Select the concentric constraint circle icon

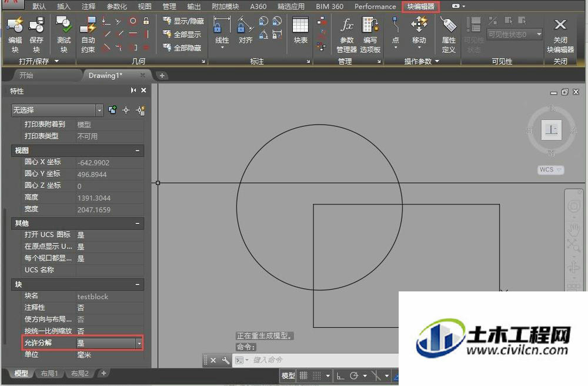pyautogui.click(x=133, y=21)
